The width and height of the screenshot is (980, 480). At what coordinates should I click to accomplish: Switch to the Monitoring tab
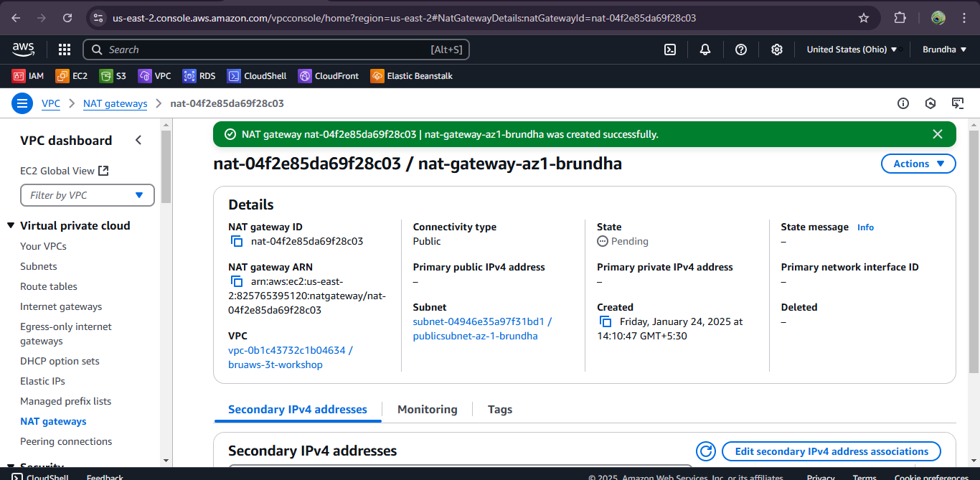(428, 410)
